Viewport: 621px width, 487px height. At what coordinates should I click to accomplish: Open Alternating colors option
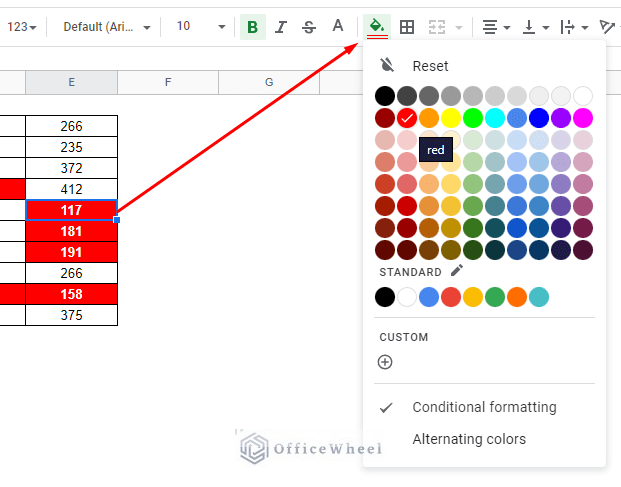(469, 439)
